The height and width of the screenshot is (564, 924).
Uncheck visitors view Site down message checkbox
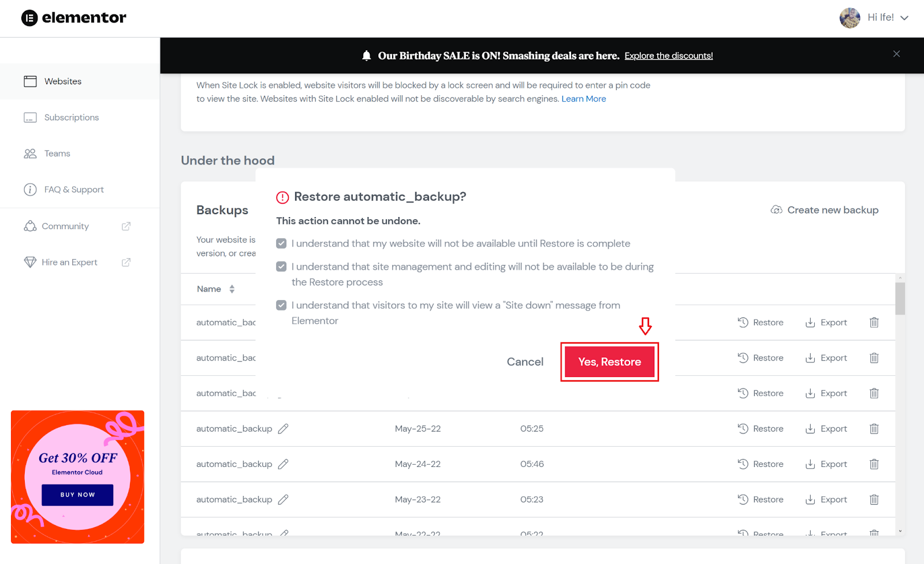(x=281, y=305)
